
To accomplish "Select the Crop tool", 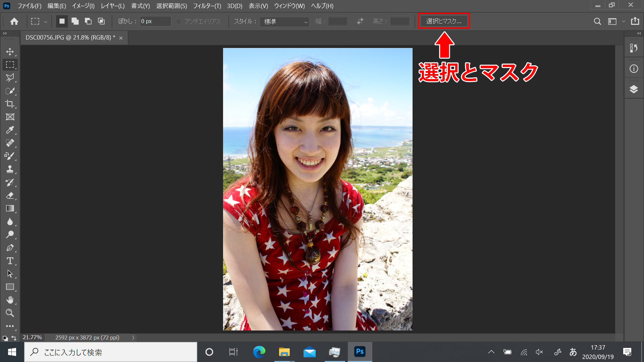I will tap(10, 104).
